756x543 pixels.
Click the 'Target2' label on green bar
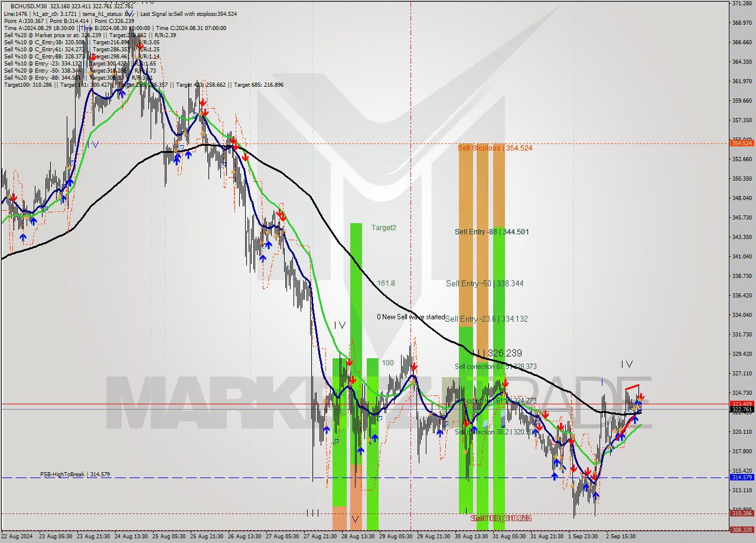click(x=383, y=228)
